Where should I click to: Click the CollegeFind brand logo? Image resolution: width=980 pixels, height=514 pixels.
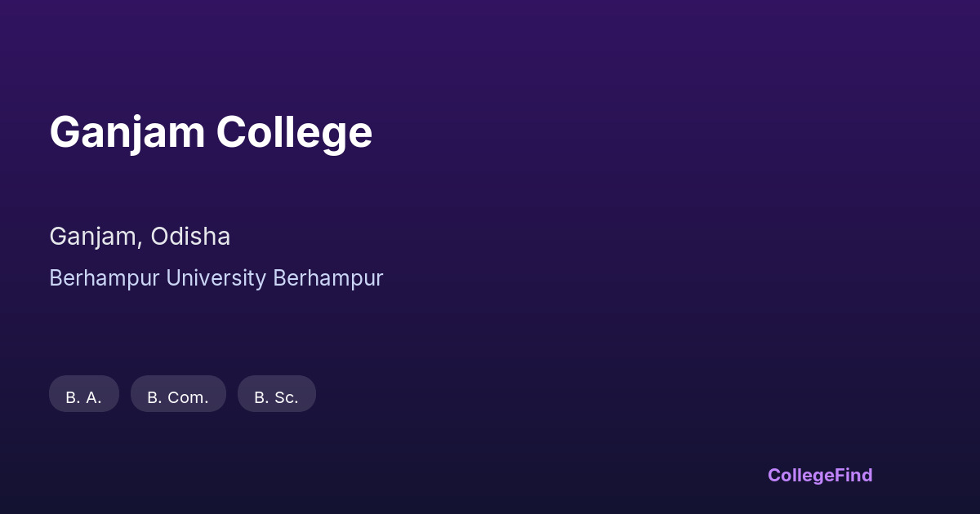[x=820, y=476]
